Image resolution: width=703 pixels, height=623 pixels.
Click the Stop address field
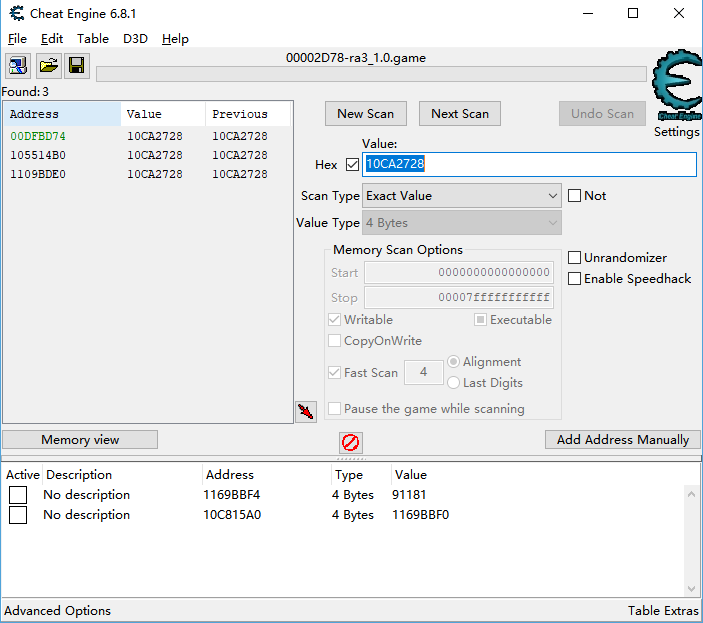459,298
